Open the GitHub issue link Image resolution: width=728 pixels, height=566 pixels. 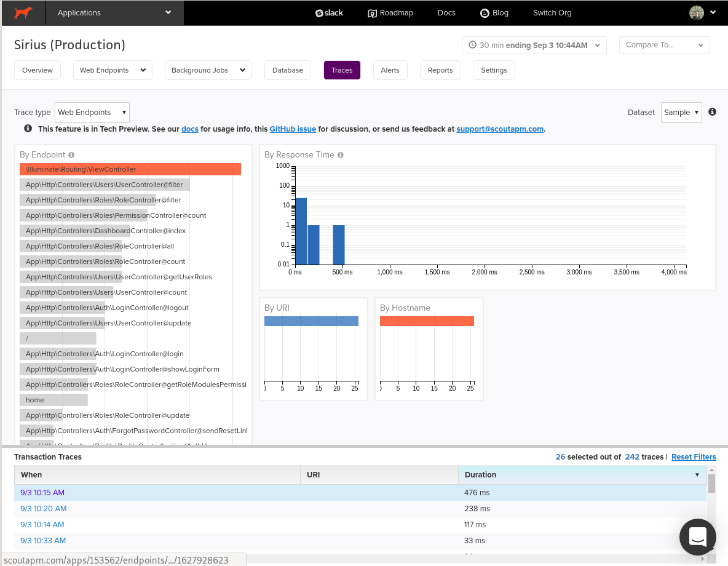(x=293, y=129)
